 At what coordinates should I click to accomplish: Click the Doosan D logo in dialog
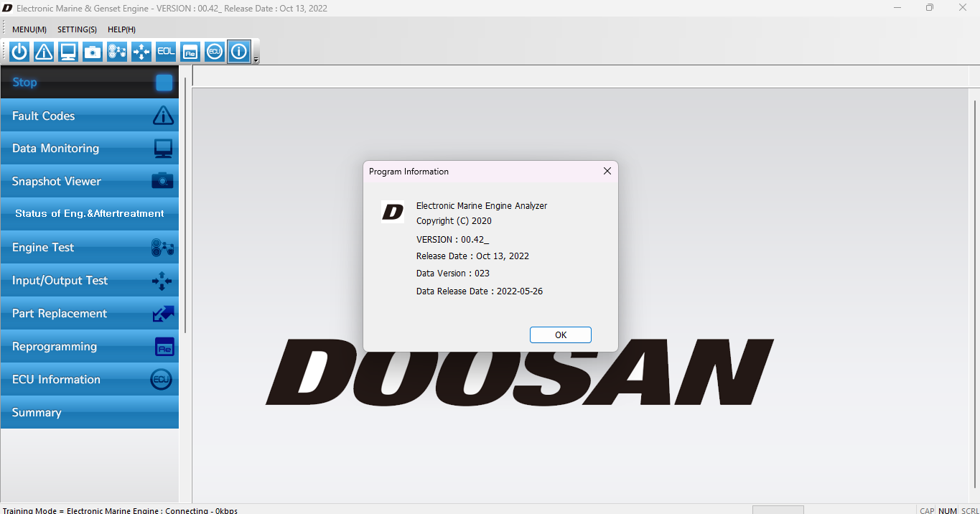(393, 212)
